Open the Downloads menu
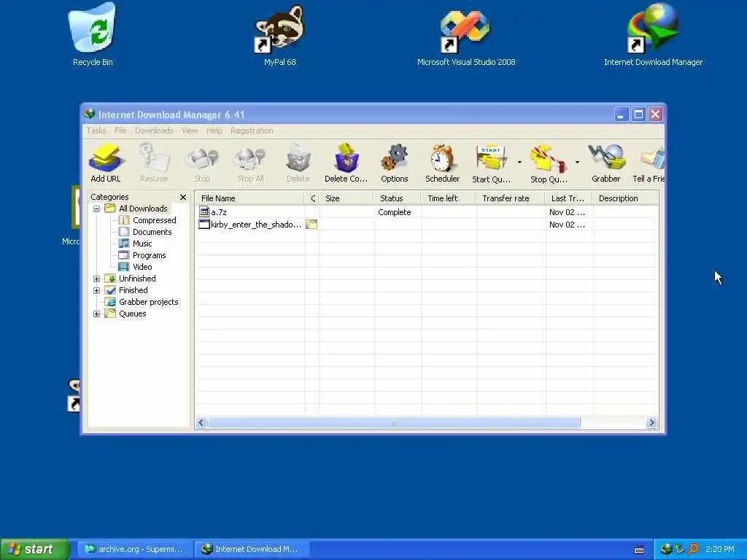 [x=154, y=131]
